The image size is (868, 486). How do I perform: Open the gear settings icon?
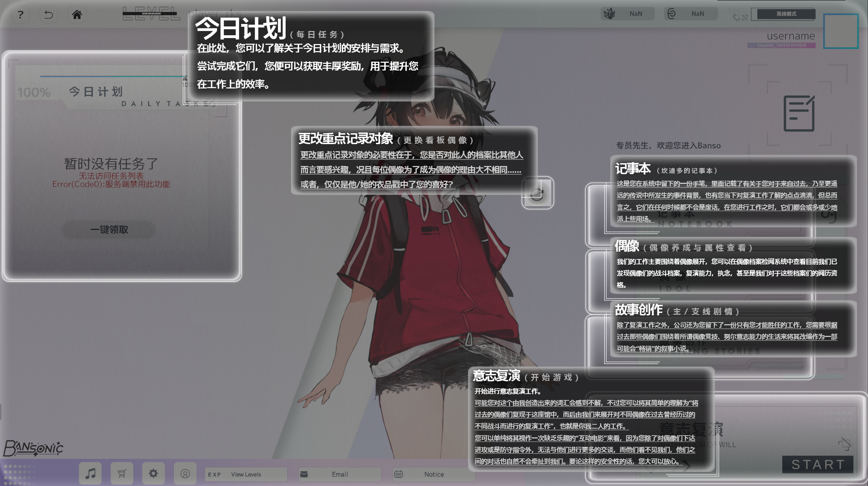coord(153,473)
